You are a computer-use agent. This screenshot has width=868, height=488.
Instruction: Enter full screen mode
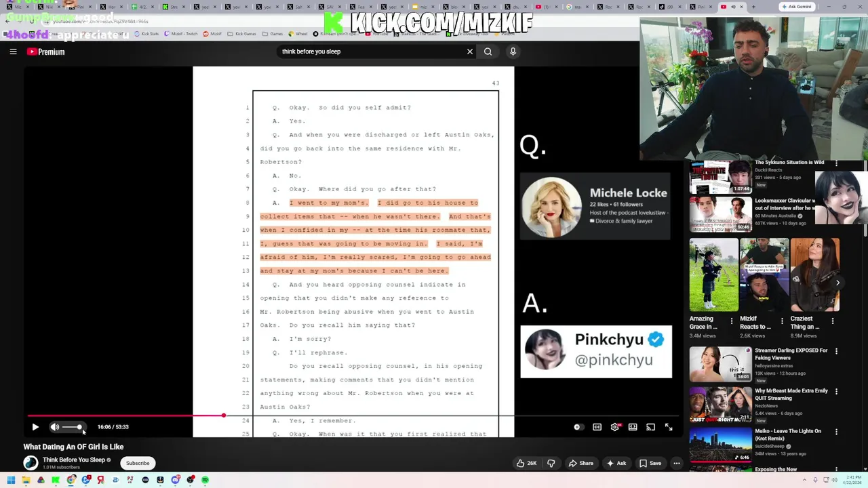tap(669, 427)
